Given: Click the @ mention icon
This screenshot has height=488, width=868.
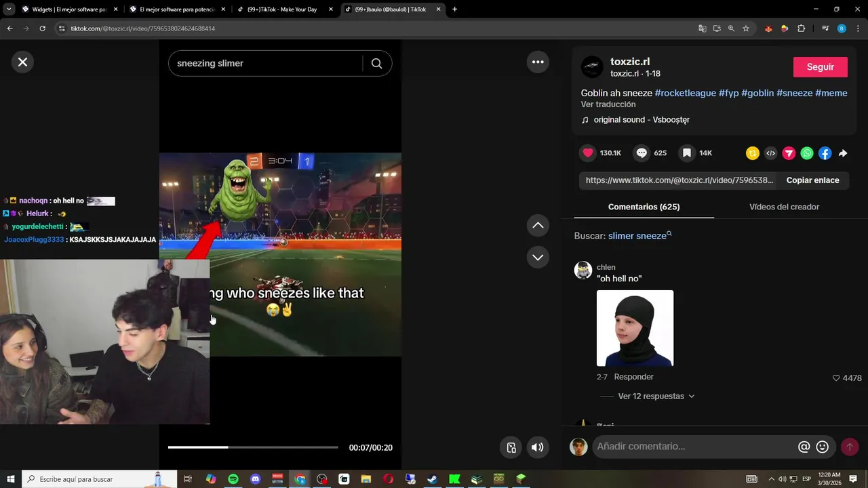Looking at the screenshot, I should coord(804,447).
